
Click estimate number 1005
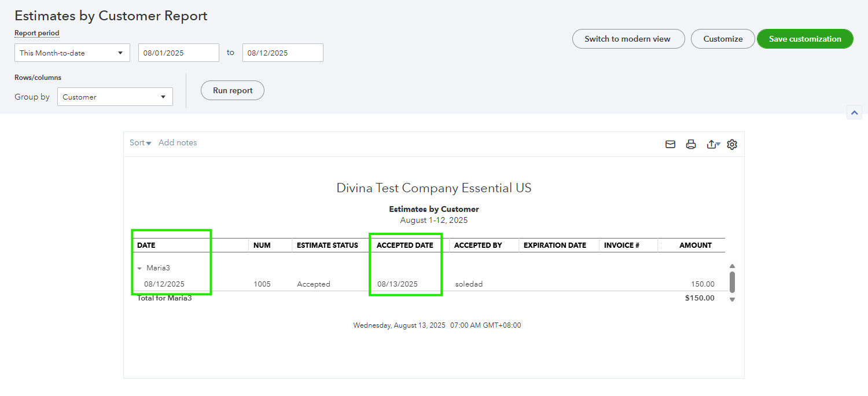(262, 284)
